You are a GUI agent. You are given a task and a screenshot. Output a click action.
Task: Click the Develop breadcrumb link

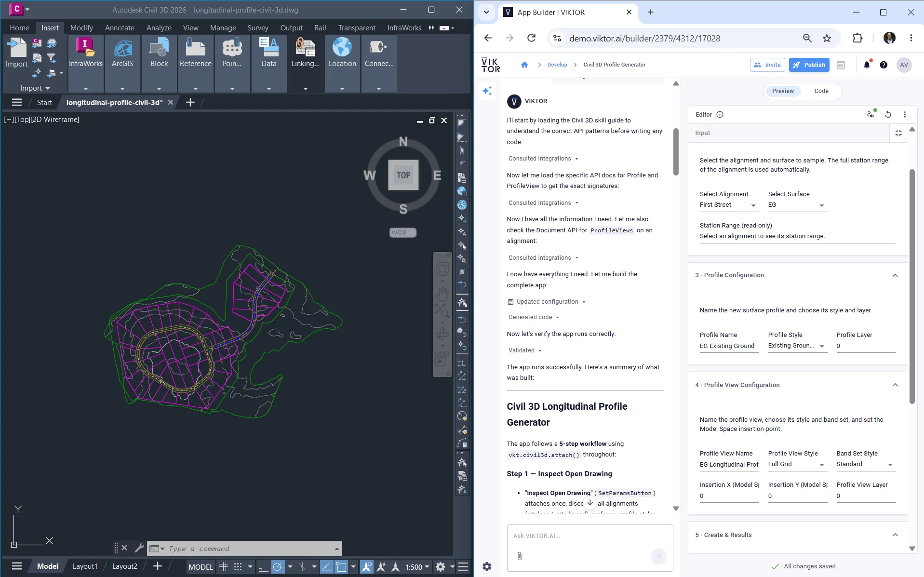(557, 65)
